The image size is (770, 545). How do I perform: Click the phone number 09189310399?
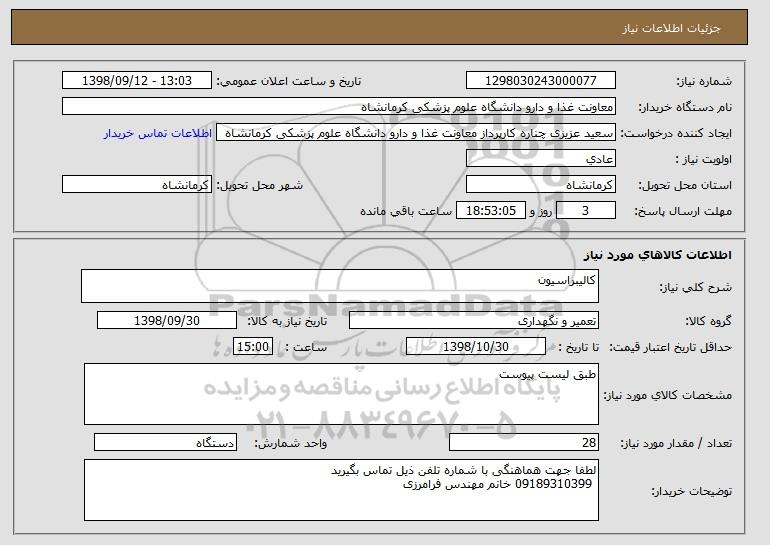tap(553, 484)
